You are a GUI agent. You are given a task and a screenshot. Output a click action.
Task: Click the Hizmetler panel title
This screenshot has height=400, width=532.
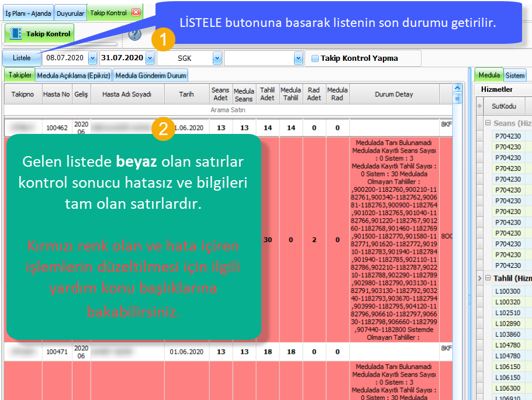pyautogui.click(x=497, y=89)
